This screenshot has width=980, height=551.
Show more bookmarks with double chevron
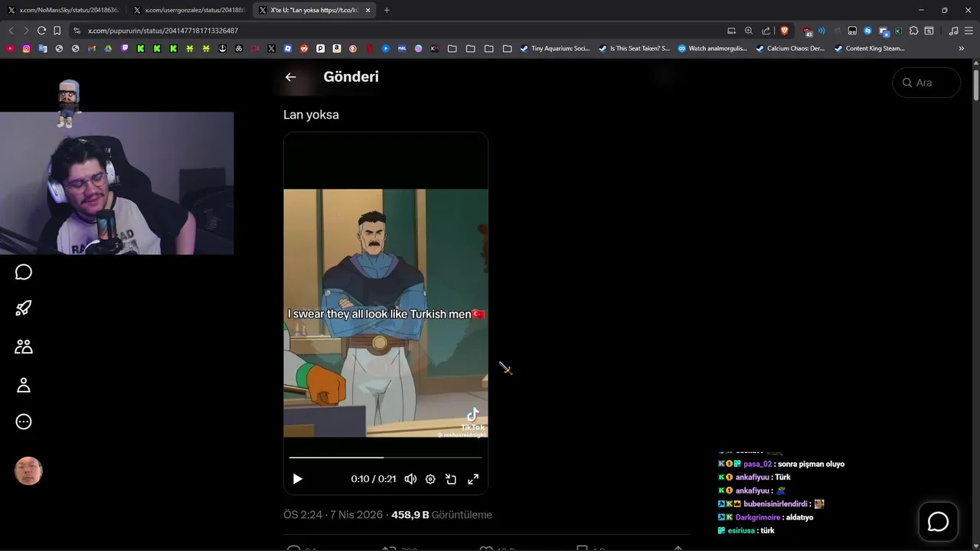[962, 48]
